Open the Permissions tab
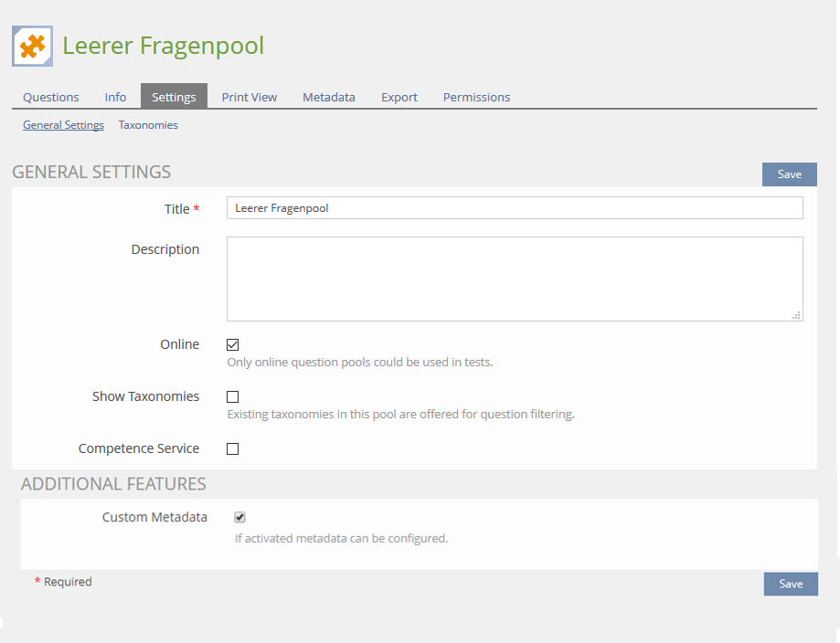The image size is (840, 643). pyautogui.click(x=476, y=97)
